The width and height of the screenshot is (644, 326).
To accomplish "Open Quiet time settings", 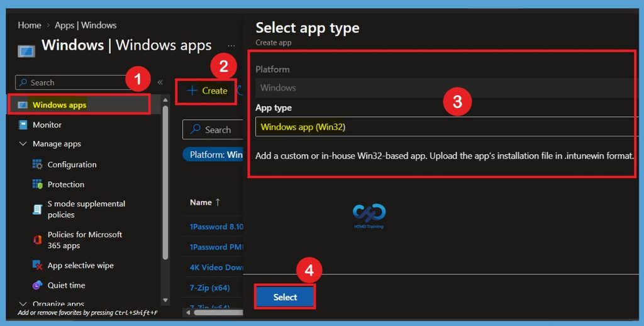I will point(66,285).
